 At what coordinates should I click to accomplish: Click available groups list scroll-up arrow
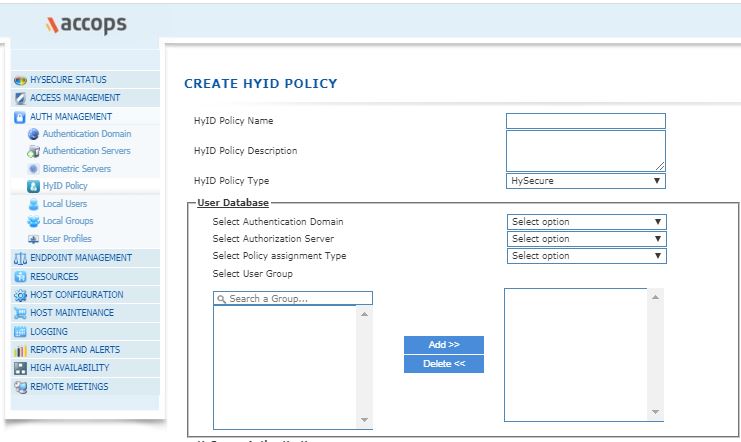point(364,314)
